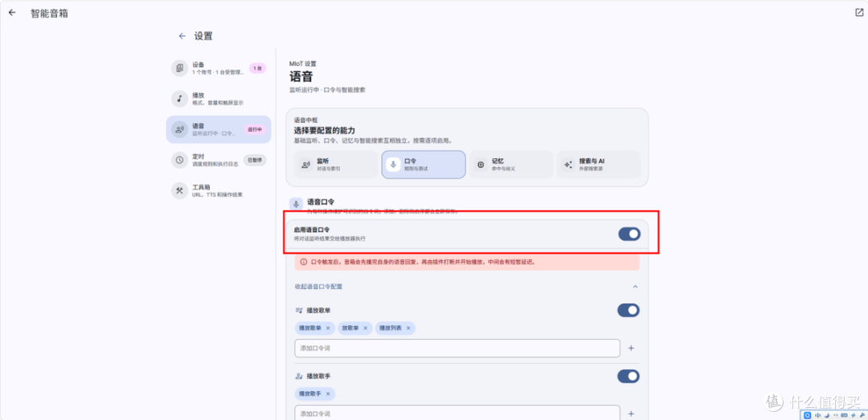Open the 监听 capability tab
The width and height of the screenshot is (868, 420).
pos(336,165)
